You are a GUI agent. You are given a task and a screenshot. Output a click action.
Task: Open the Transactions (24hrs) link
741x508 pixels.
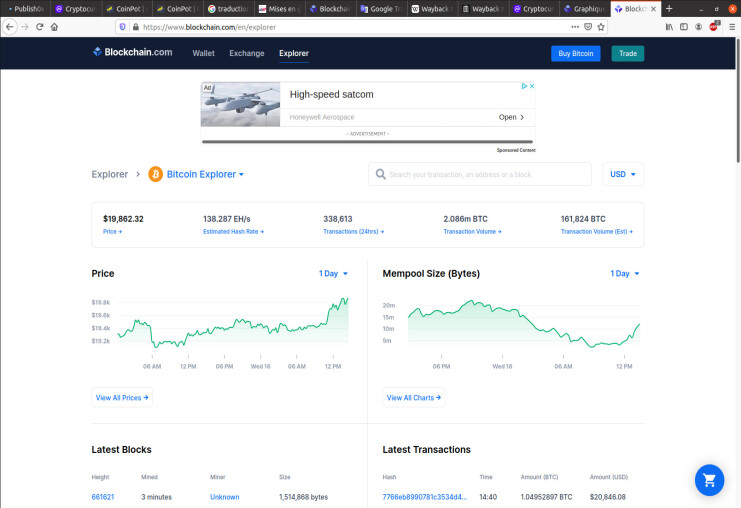tap(353, 232)
